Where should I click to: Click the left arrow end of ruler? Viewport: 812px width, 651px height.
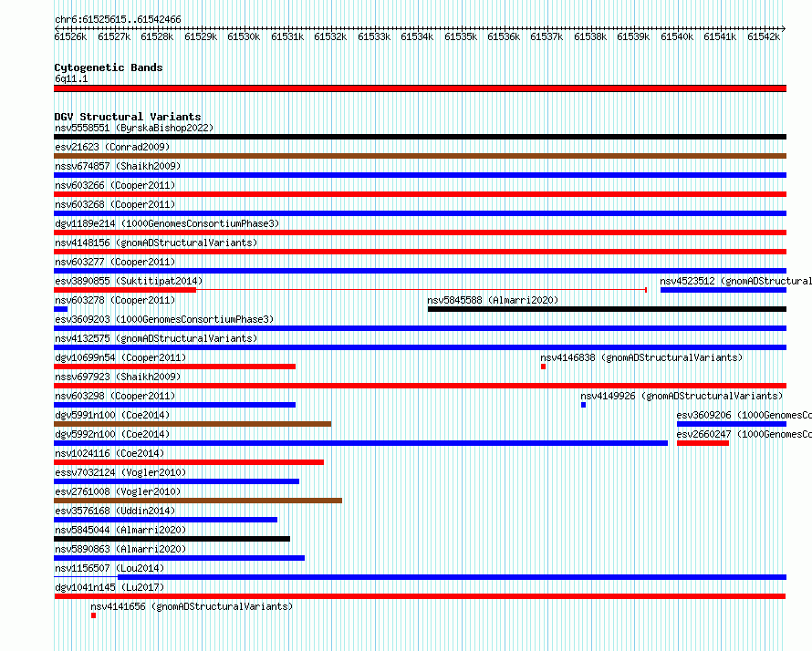[57, 28]
